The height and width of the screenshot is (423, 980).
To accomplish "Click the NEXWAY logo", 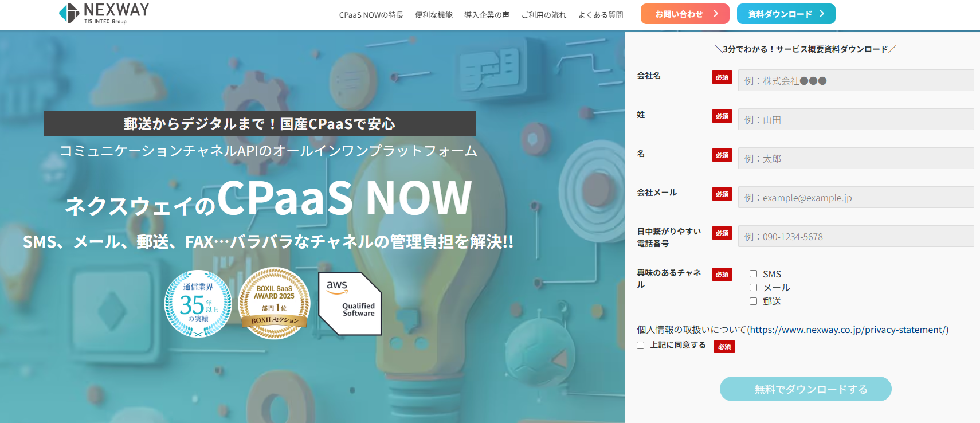I will (x=104, y=13).
